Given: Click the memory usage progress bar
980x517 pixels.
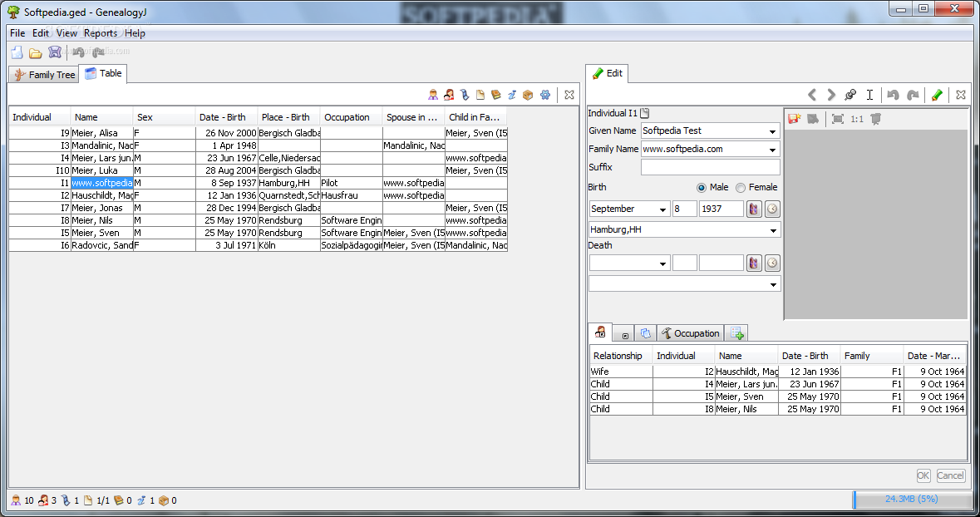Looking at the screenshot, I should coord(911,499).
